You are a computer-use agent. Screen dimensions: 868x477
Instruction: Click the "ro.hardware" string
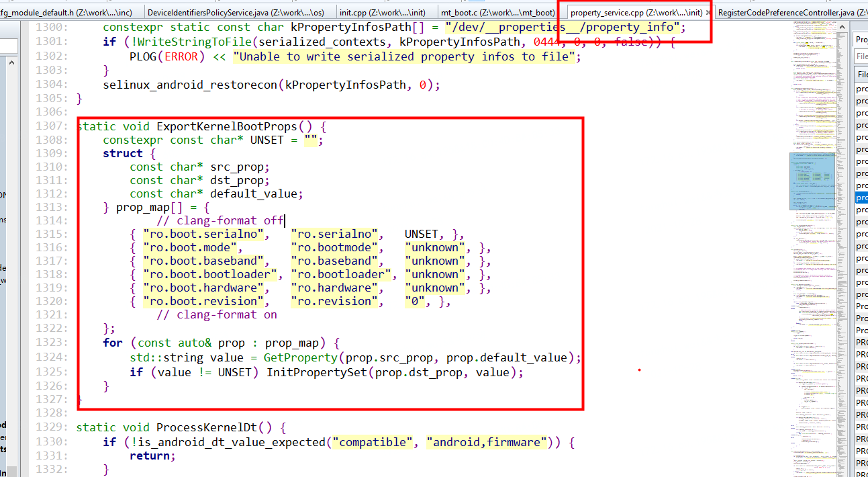(x=334, y=288)
